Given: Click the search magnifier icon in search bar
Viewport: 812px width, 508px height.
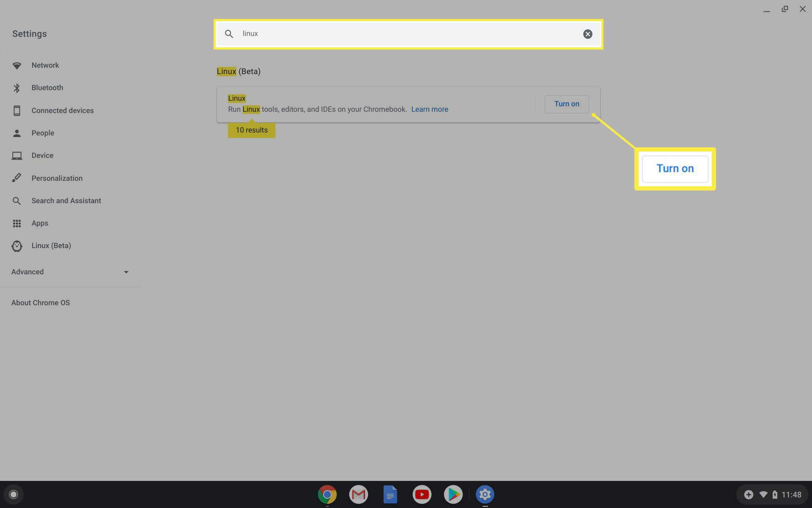Looking at the screenshot, I should 229,34.
